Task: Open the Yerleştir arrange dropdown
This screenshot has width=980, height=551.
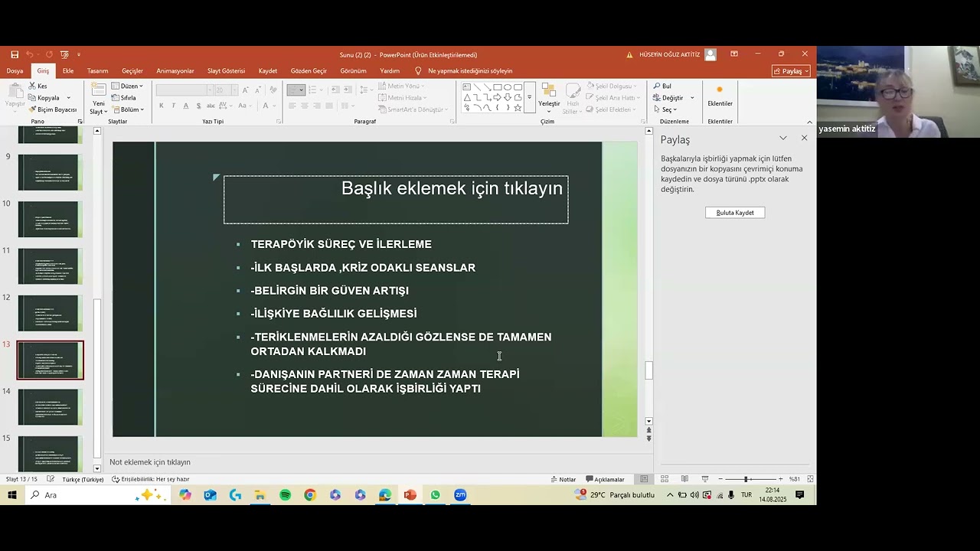Action: pos(549,99)
